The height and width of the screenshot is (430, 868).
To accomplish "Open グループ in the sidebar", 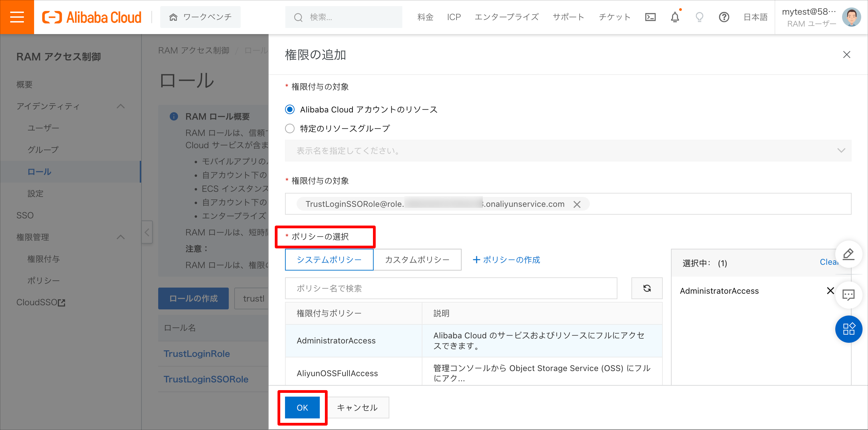I will click(x=43, y=150).
